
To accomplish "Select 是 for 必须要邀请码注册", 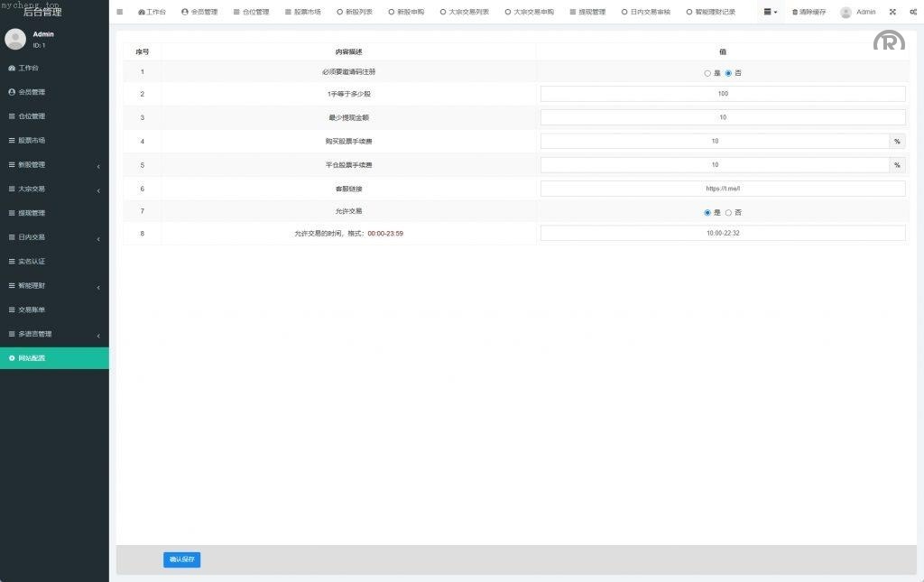I will (x=707, y=73).
